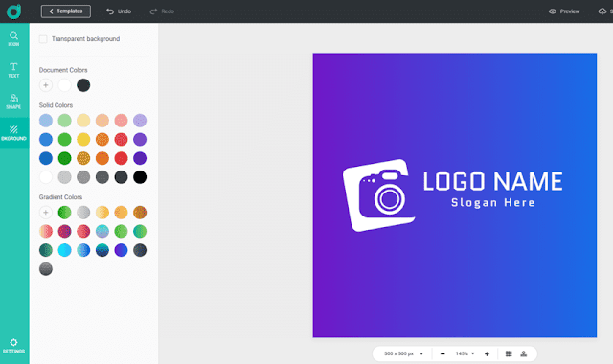
Task: Pick the dark charcoal document color
Action: (83, 85)
